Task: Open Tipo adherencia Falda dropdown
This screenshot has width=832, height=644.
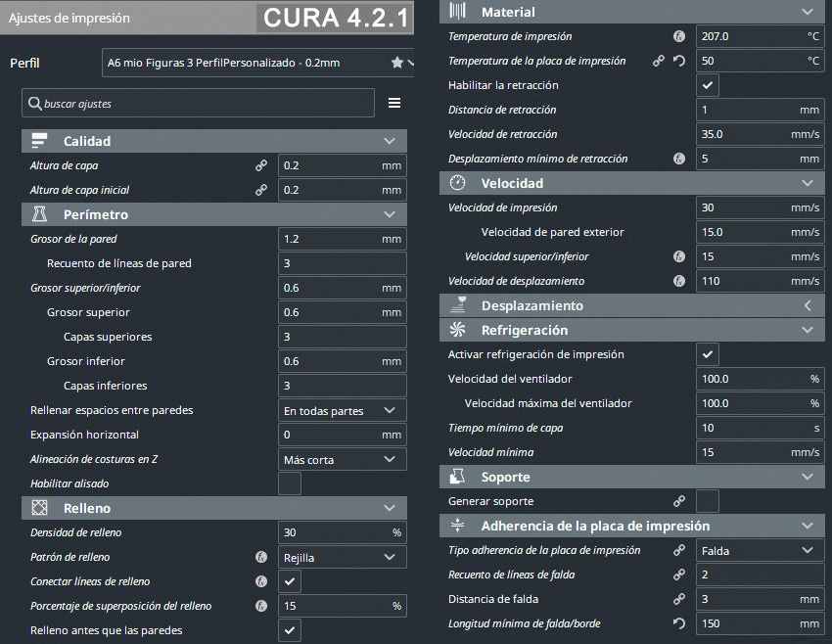Action: (761, 551)
